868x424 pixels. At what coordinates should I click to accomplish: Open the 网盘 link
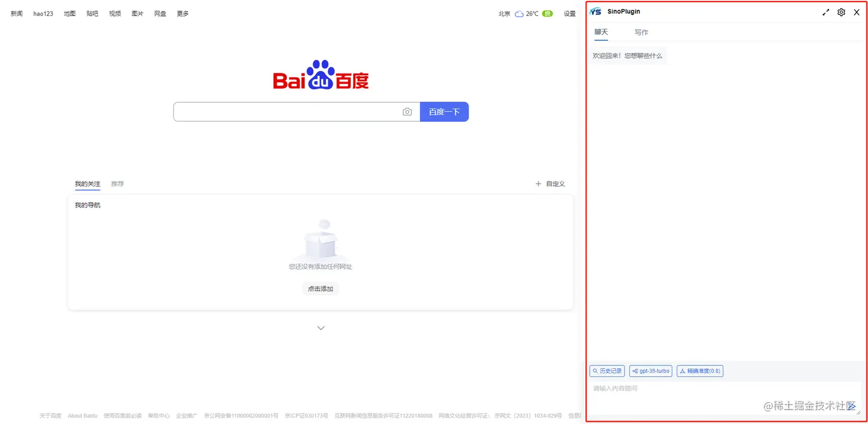160,14
